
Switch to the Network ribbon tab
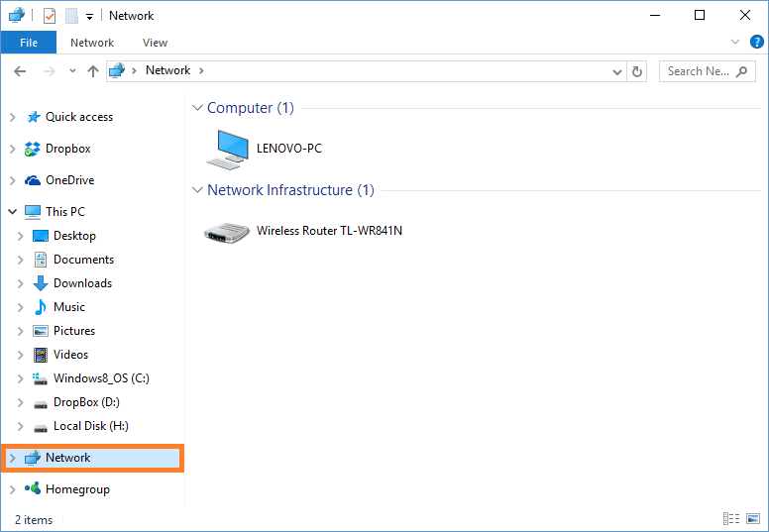click(92, 43)
